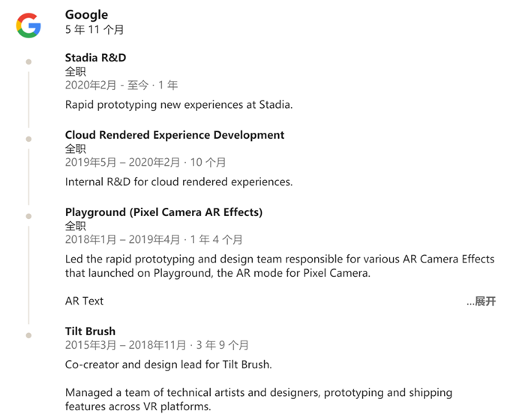The height and width of the screenshot is (420, 525).
Task: Select the Tilt Brush position title
Action: (90, 331)
